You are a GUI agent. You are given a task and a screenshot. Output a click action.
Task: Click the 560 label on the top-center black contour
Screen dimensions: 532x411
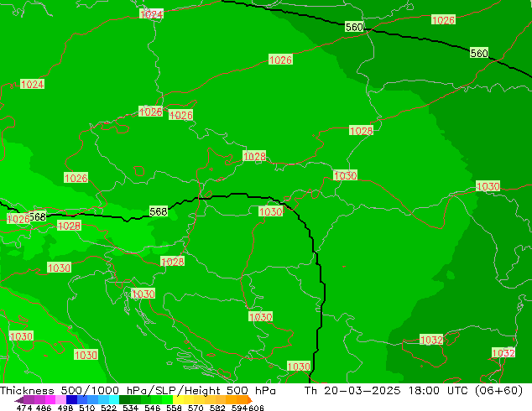[354, 27]
